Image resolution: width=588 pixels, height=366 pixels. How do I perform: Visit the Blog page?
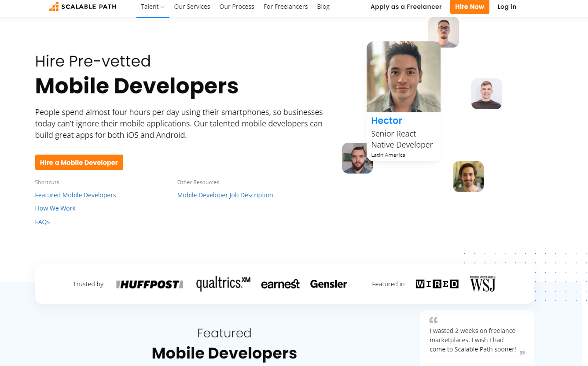pos(323,7)
